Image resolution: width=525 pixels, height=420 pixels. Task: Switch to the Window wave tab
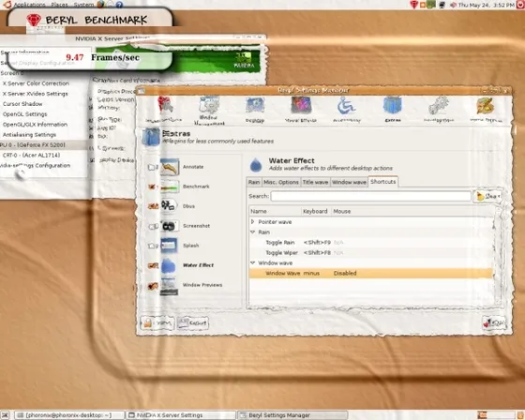[x=349, y=182]
